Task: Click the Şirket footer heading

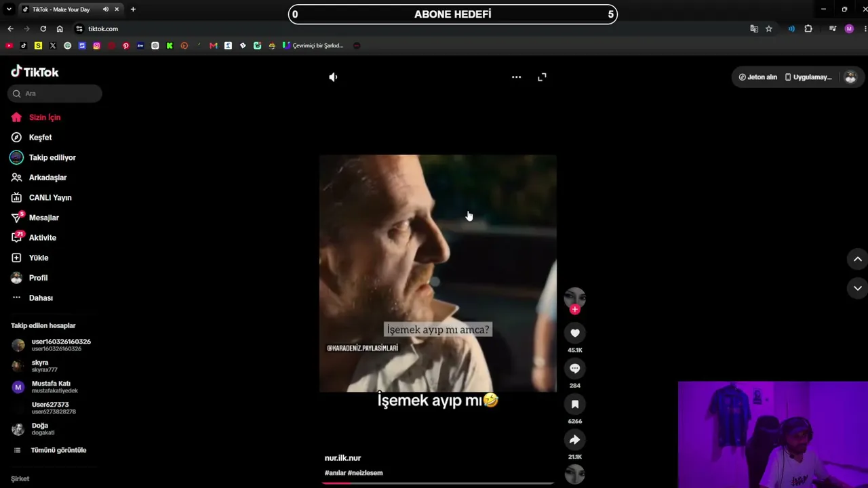Action: click(x=20, y=479)
